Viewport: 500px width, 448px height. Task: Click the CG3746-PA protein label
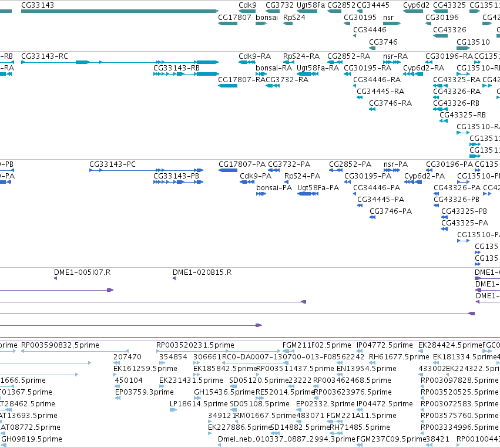point(391,211)
